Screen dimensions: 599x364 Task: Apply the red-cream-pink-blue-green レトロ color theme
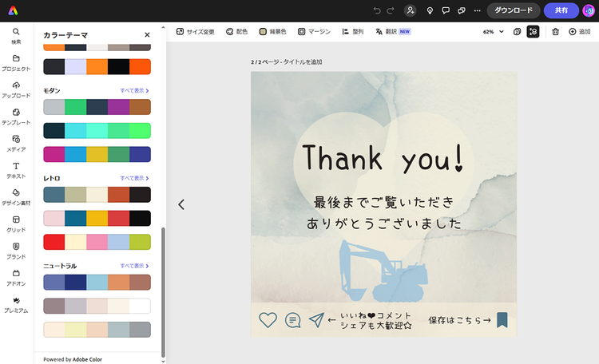pos(97,241)
